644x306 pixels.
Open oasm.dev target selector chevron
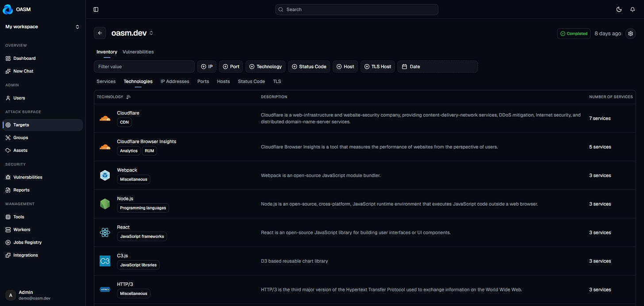151,33
